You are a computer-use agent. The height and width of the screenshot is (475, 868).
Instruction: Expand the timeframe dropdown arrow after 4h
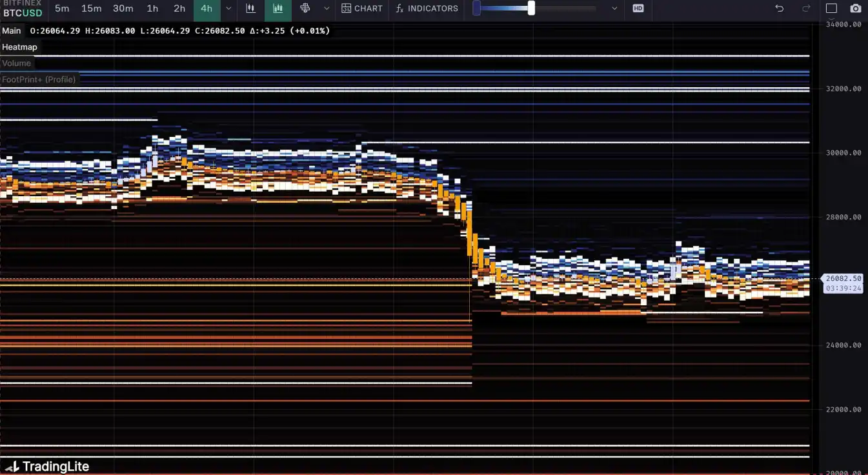coord(228,8)
